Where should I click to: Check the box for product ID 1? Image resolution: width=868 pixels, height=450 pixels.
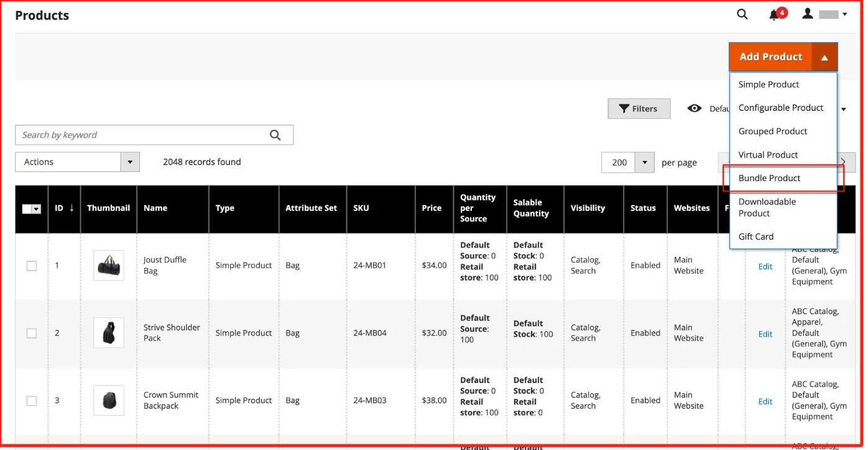tap(32, 266)
